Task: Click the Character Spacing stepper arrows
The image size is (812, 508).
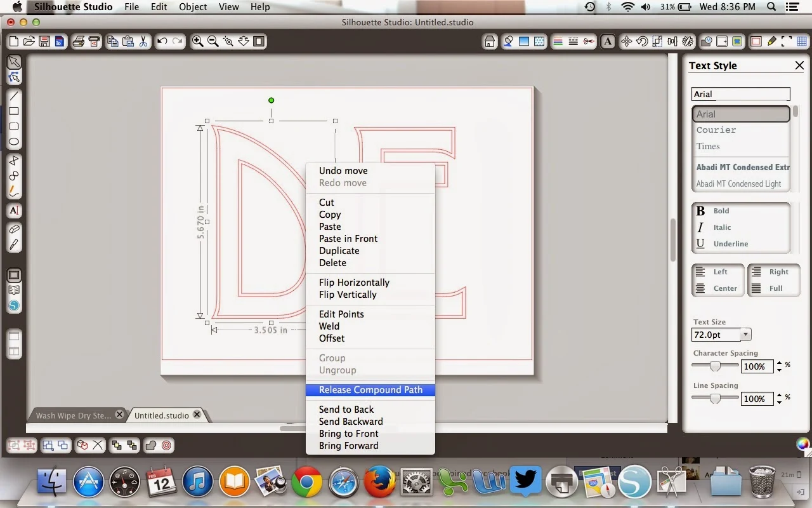Action: click(779, 366)
